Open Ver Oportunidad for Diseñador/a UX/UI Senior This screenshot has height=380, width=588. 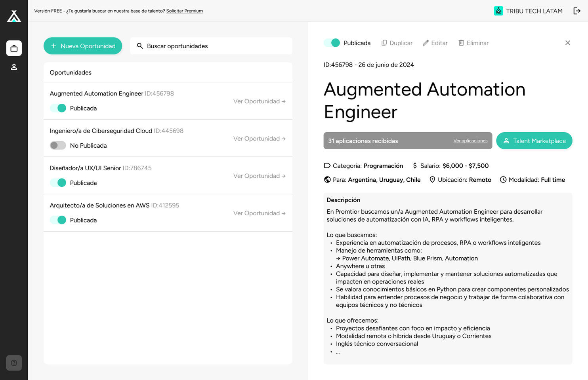pos(259,176)
